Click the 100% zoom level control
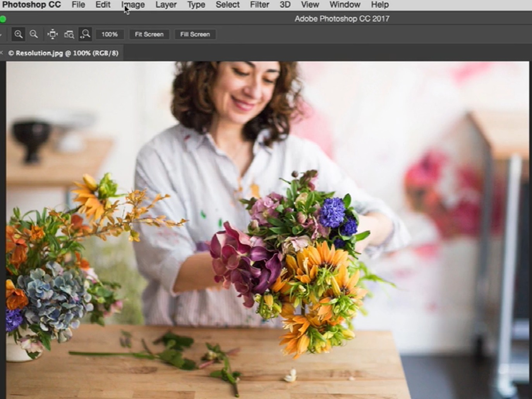The height and width of the screenshot is (399, 532). coord(110,34)
